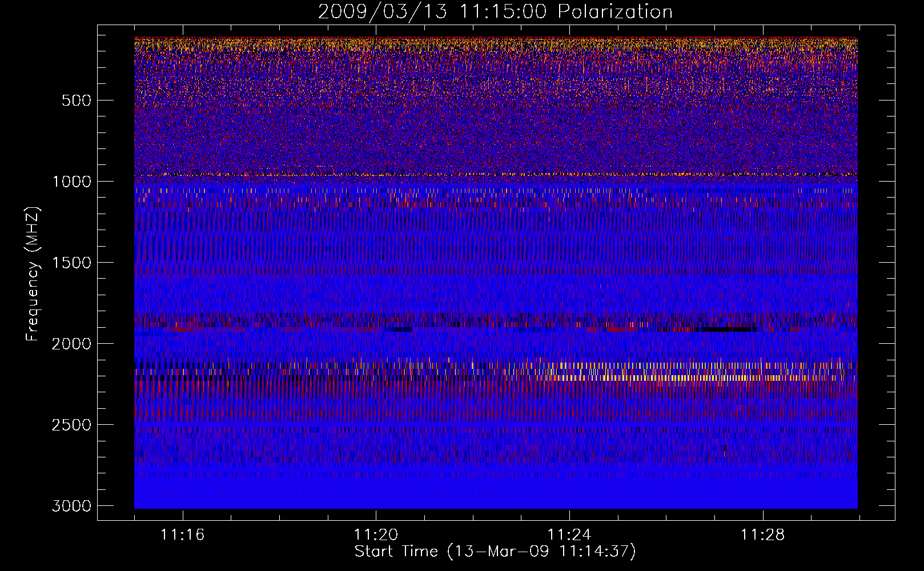Screen dimensions: 924x571
Task: Click the plot title "2009/03/13 11:15:00 Polarization"
Action: (x=495, y=11)
